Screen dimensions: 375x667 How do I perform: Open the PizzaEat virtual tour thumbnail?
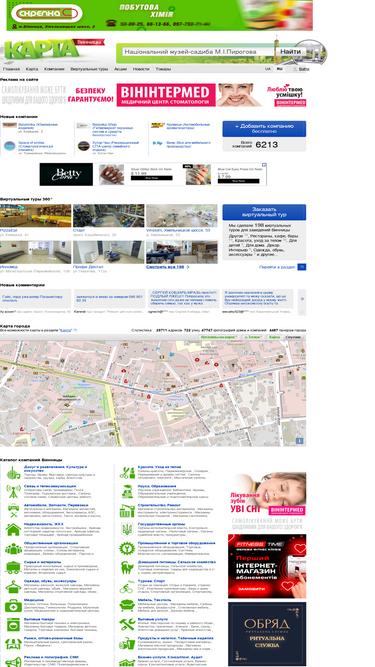coord(36,216)
